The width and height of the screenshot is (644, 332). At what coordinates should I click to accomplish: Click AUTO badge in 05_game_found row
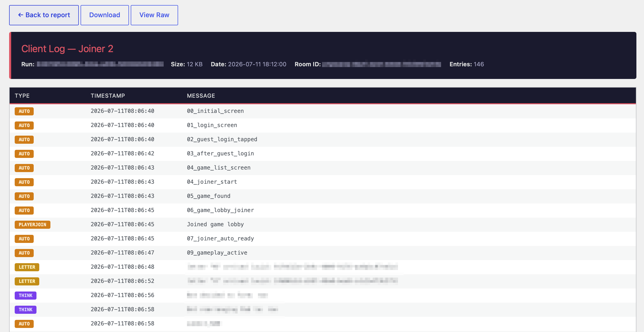click(x=24, y=196)
